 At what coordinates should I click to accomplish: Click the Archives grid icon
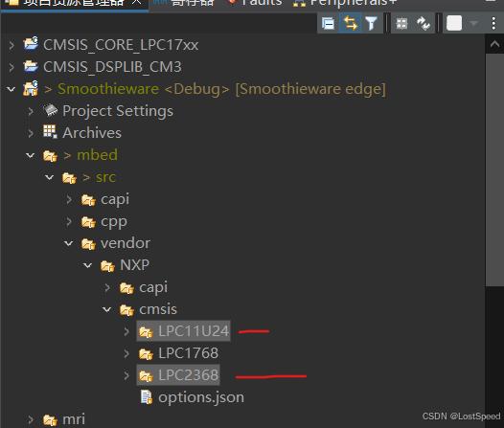[x=50, y=131]
